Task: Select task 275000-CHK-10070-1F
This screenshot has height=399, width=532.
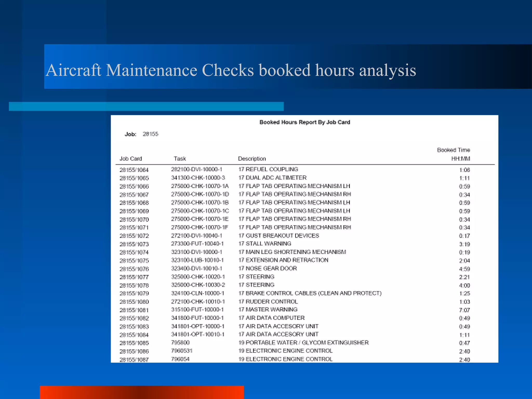Action: (199, 227)
